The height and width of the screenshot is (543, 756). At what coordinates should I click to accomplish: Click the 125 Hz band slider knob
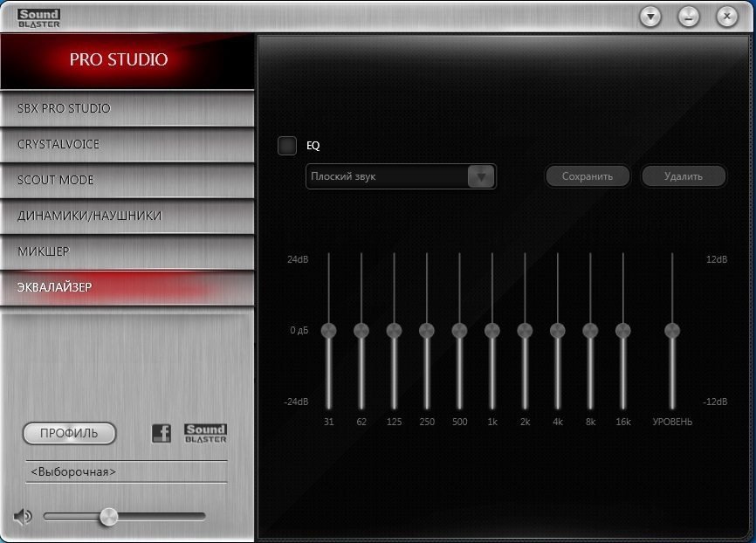[395, 331]
